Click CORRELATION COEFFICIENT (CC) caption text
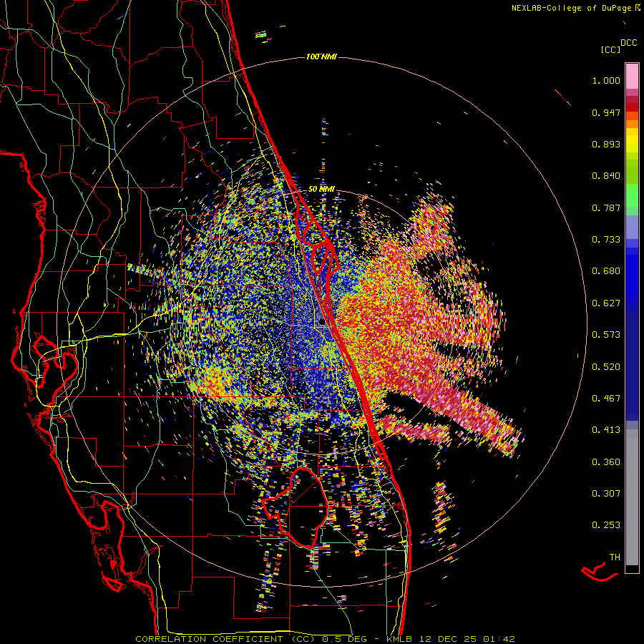Screen dimensions: 644x644 click(225, 639)
